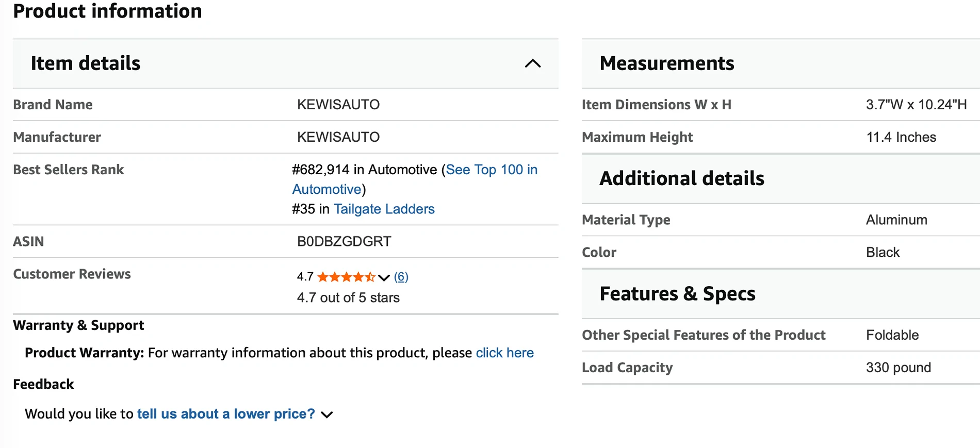Click the 11.4 Inches value
980x448 pixels.
click(901, 137)
